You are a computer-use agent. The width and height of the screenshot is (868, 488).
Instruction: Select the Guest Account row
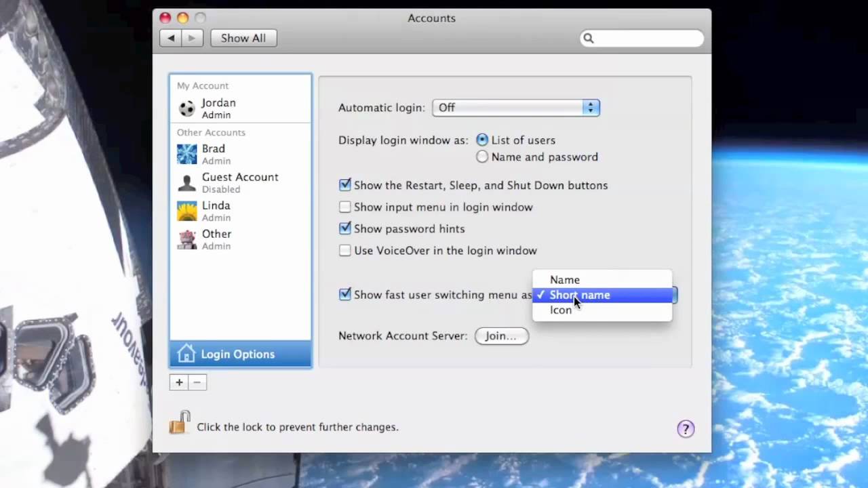tap(241, 183)
